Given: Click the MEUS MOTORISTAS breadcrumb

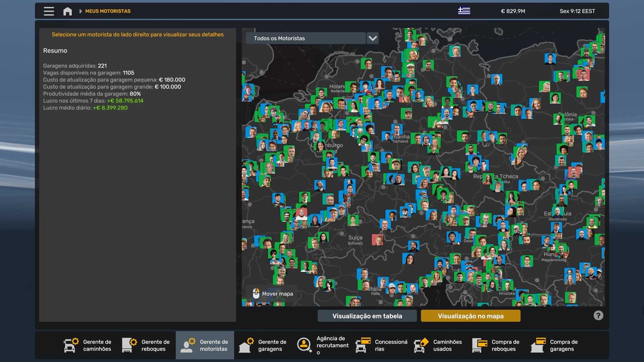Looking at the screenshot, I should [x=108, y=11].
